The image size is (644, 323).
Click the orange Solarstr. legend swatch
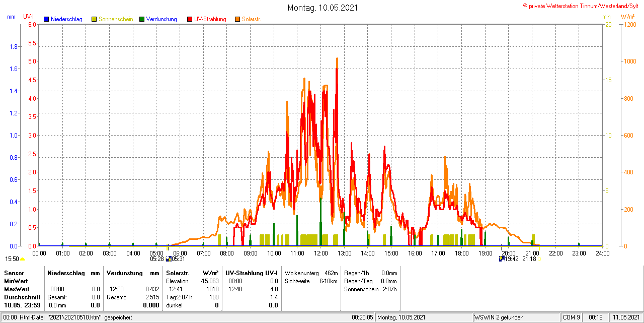pyautogui.click(x=237, y=19)
